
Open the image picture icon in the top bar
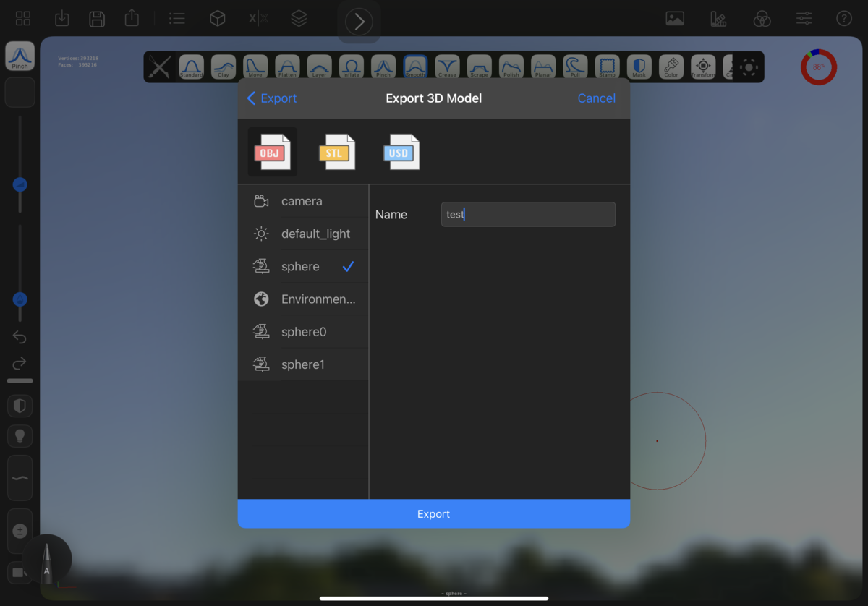675,19
